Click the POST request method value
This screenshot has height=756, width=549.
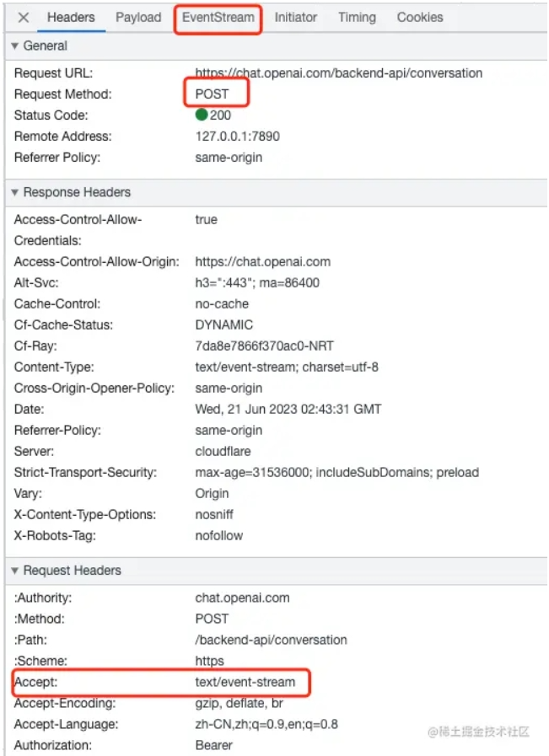(212, 94)
